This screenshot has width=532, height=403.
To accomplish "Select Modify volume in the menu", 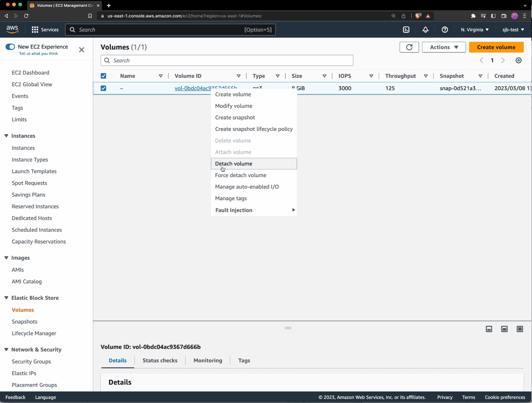I will [254, 106].
